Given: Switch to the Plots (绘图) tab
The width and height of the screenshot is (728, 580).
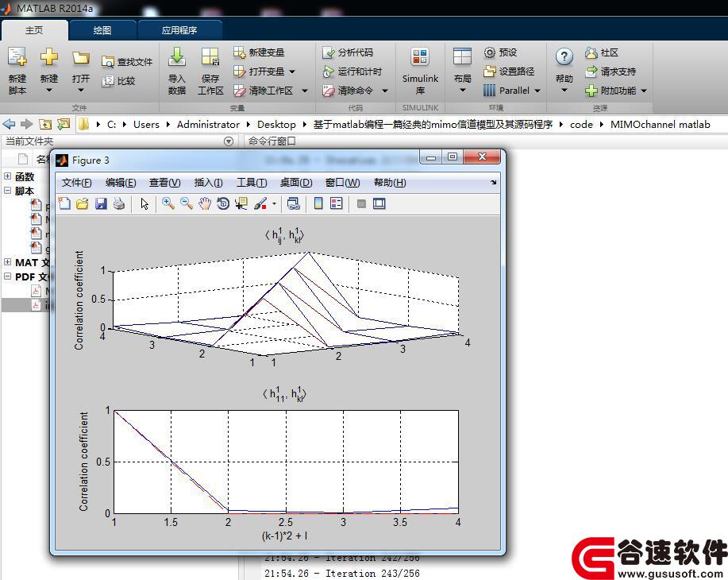Looking at the screenshot, I should coord(102,30).
